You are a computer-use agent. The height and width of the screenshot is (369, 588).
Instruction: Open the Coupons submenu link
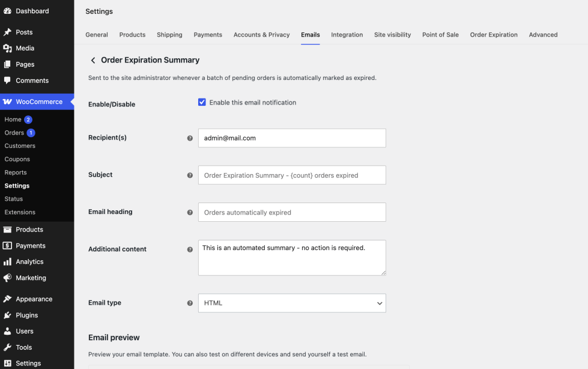[17, 159]
